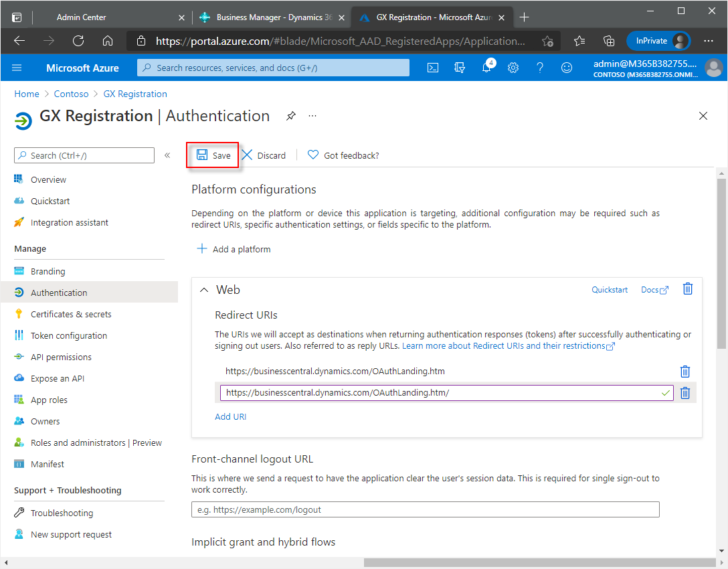Click the Front-channel logout URL field
This screenshot has height=569, width=728.
pos(425,509)
